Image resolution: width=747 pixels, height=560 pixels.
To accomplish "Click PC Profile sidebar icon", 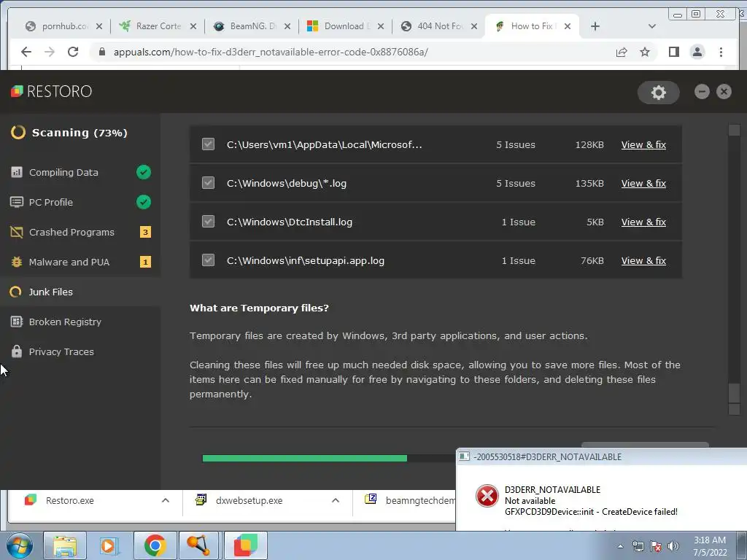I will click(17, 202).
